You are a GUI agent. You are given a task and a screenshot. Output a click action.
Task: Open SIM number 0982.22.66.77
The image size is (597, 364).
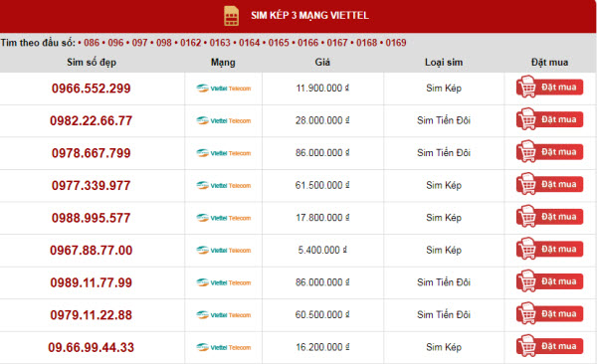click(x=92, y=120)
